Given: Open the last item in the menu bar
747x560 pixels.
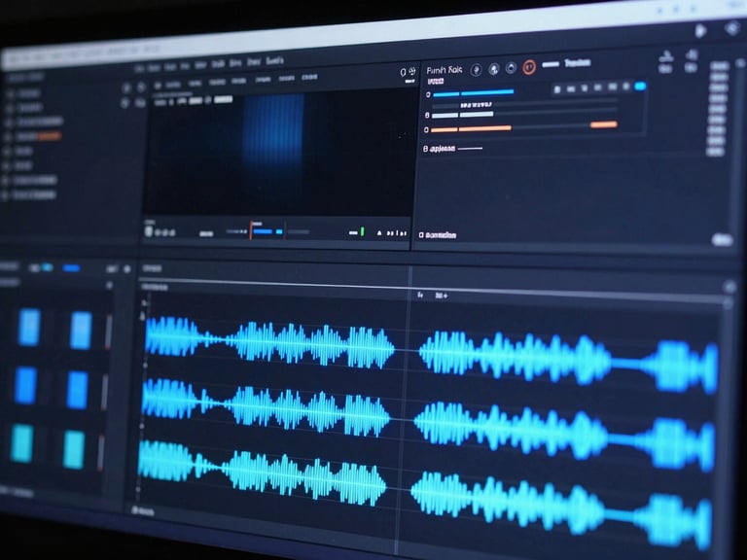Looking at the screenshot, I should [275, 61].
